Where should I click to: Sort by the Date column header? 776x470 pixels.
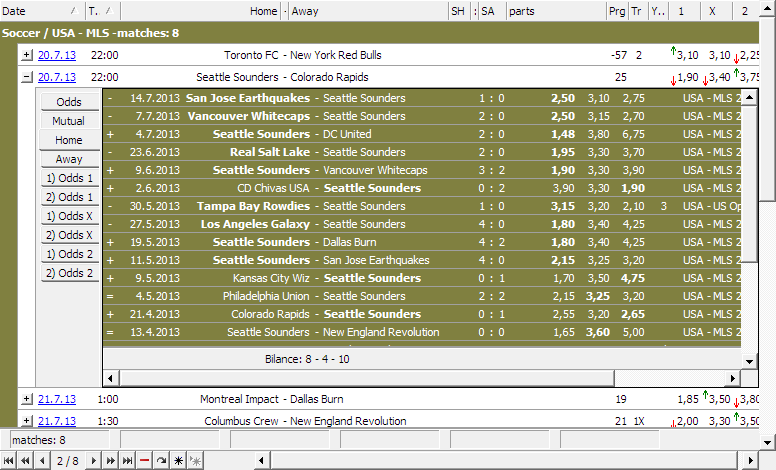43,11
